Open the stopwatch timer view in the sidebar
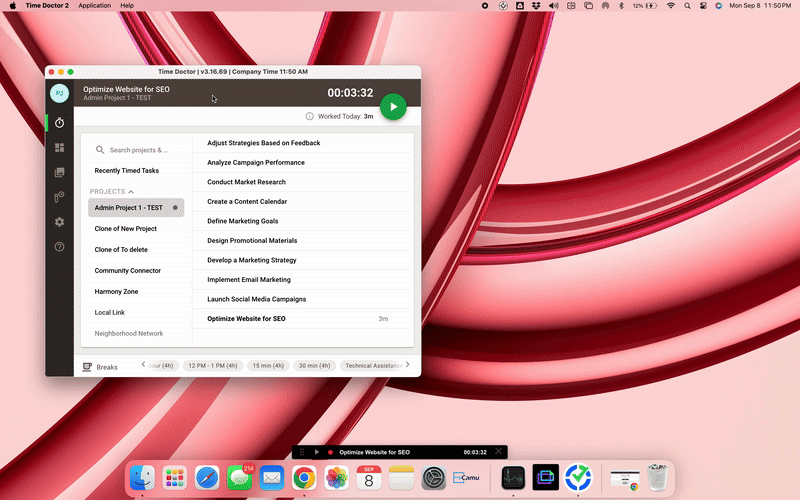This screenshot has width=800, height=500. (x=60, y=122)
